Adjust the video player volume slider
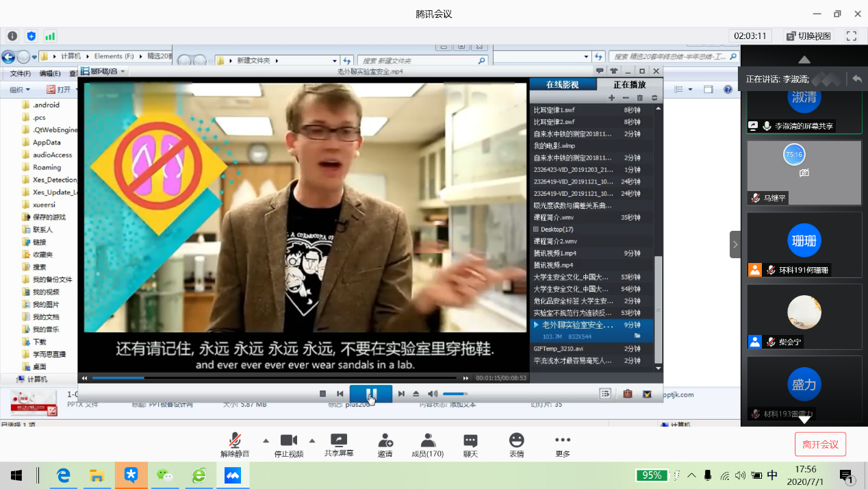Screen dimensions: 868x489 [x=455, y=394]
